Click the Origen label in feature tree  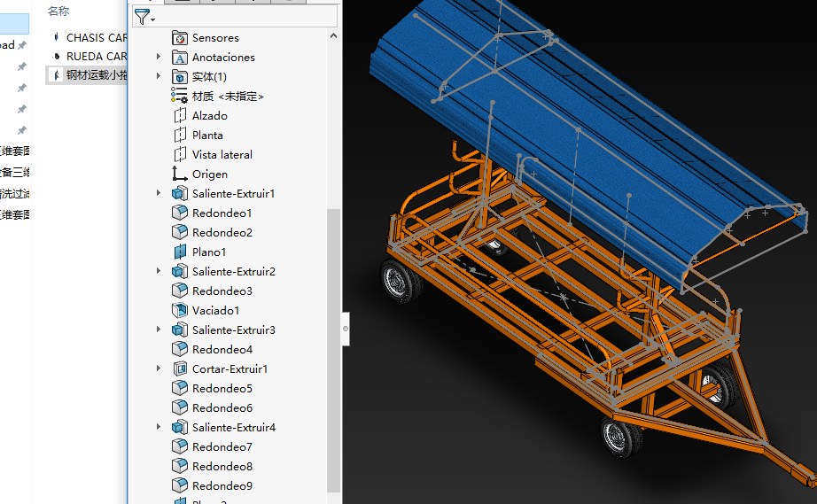tap(209, 174)
